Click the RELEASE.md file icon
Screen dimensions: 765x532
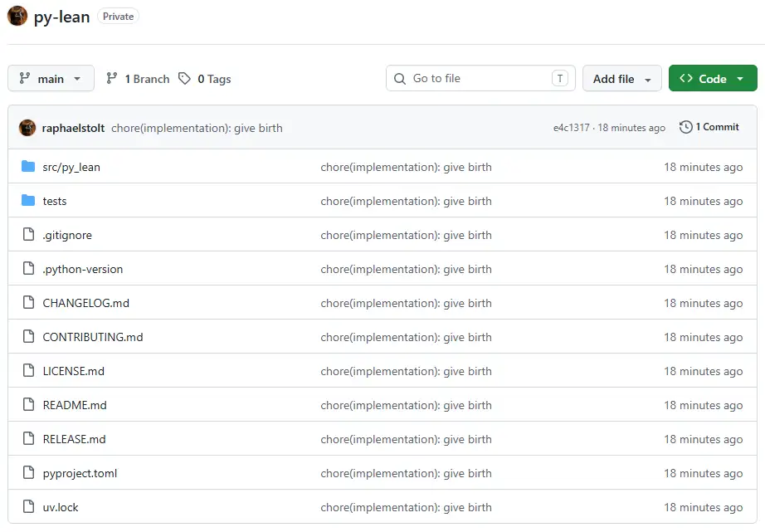(x=29, y=439)
